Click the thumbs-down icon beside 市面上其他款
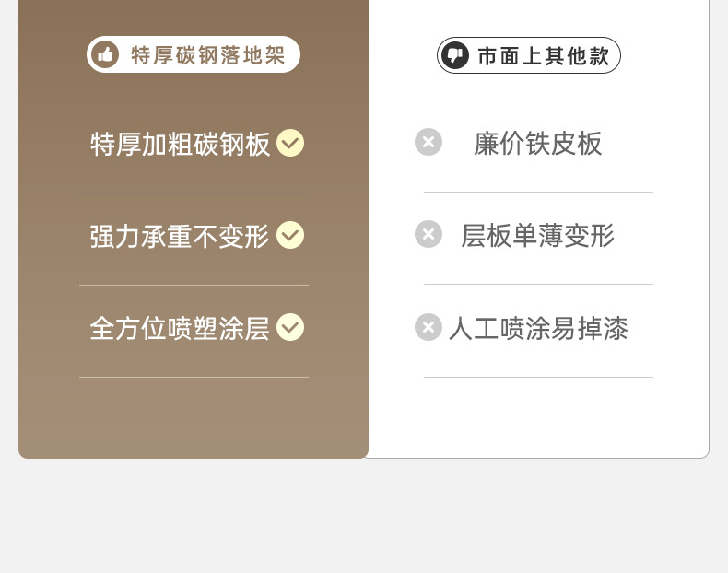Image resolution: width=728 pixels, height=573 pixels. point(455,55)
